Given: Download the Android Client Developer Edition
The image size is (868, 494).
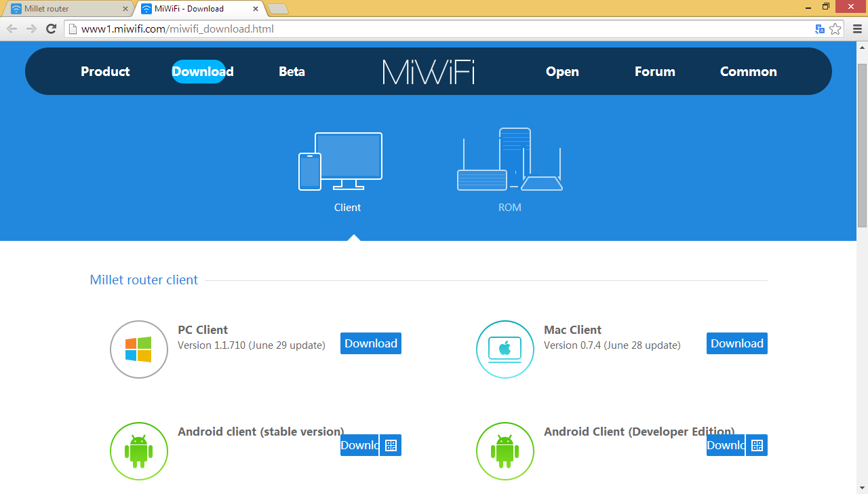Looking at the screenshot, I should pos(726,445).
